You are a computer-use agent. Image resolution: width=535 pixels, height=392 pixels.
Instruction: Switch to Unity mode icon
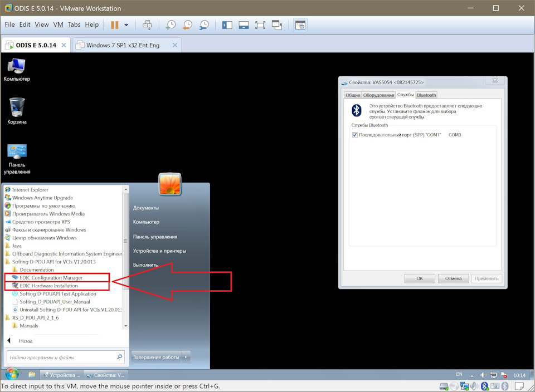[x=277, y=25]
